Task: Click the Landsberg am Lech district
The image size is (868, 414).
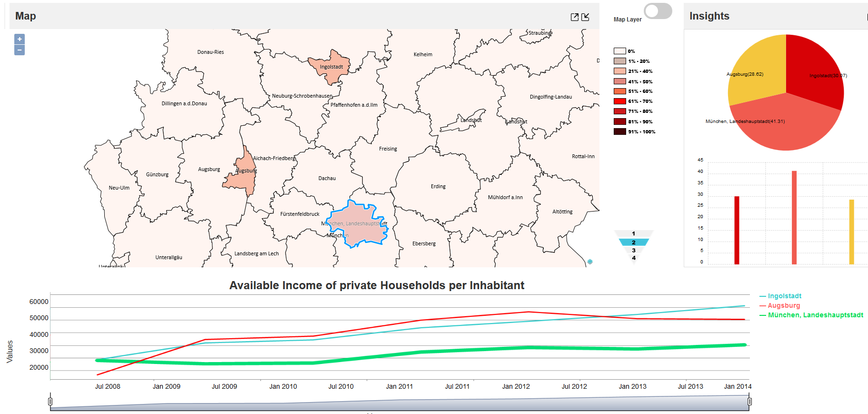Action: tap(256, 254)
